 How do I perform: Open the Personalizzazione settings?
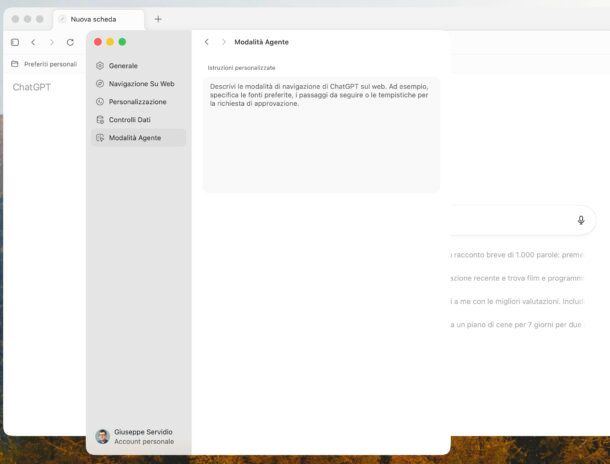[137, 102]
